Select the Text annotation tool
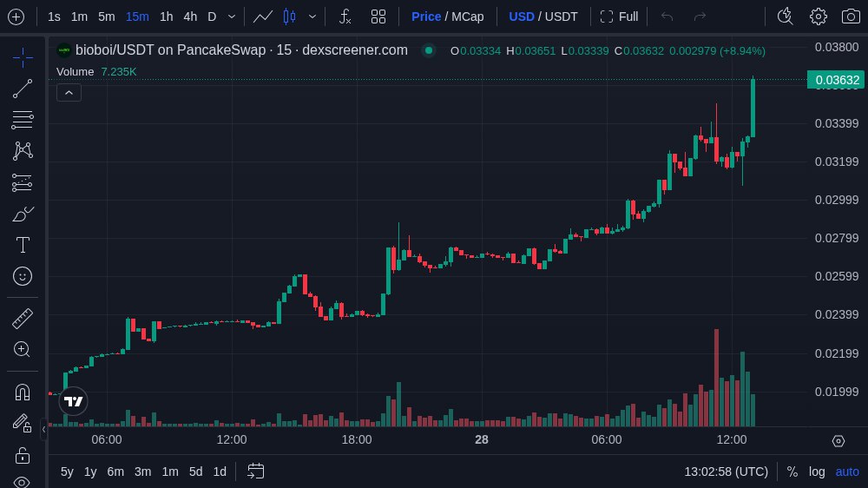This screenshot has width=868, height=488. tap(23, 245)
